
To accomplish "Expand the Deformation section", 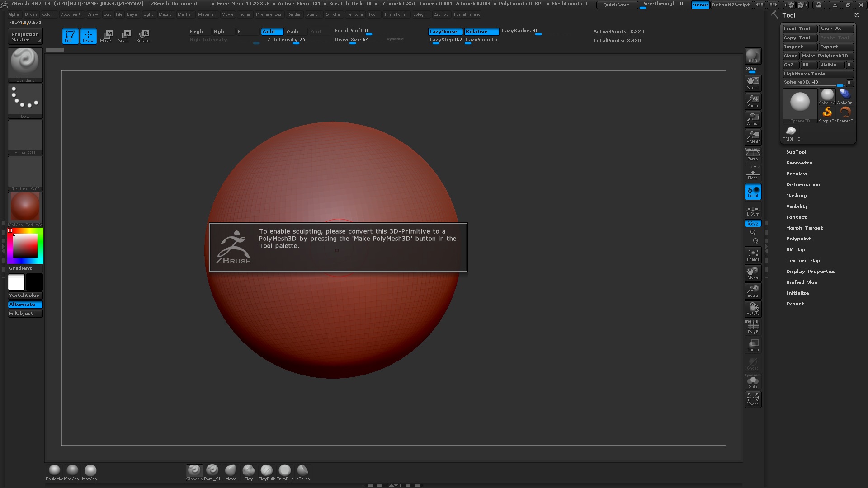I will click(803, 185).
